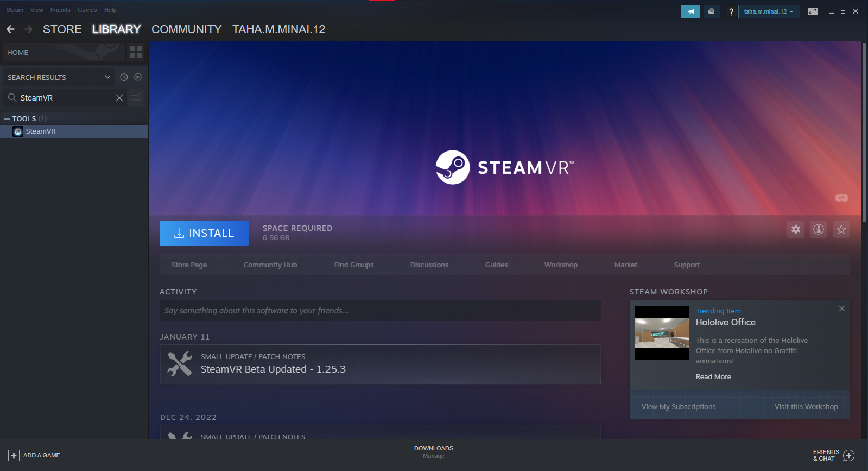868x471 pixels.
Task: Open the View menu
Action: point(37,10)
